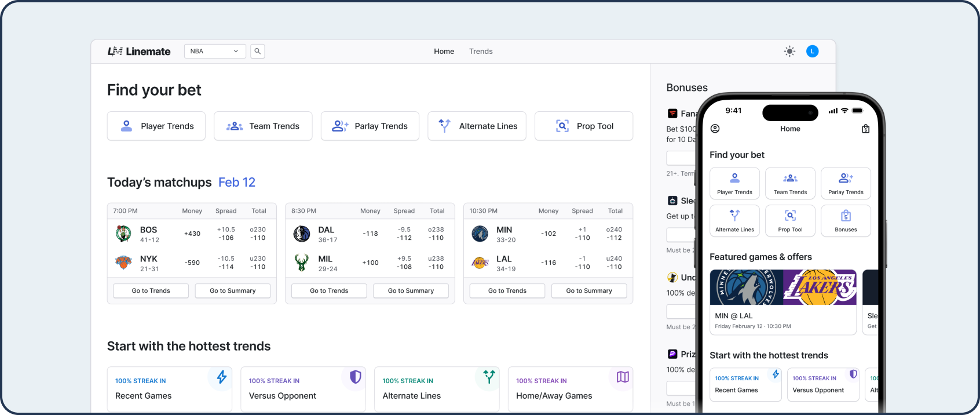
Task: Select DAL total o238 -110
Action: [x=436, y=234]
